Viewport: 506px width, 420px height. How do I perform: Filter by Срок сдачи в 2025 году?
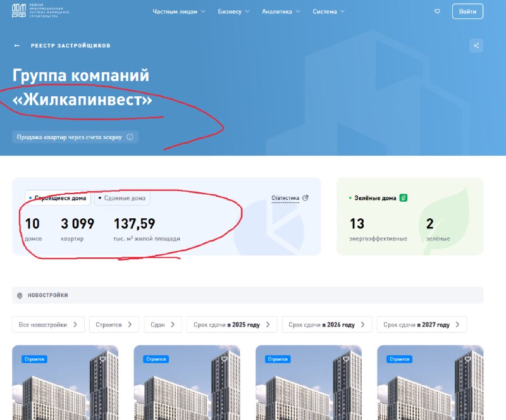(231, 324)
